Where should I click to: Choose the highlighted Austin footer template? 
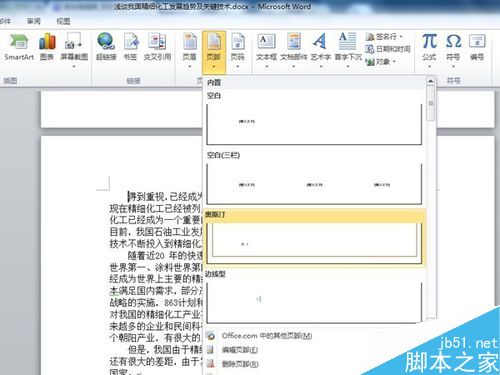click(x=314, y=238)
